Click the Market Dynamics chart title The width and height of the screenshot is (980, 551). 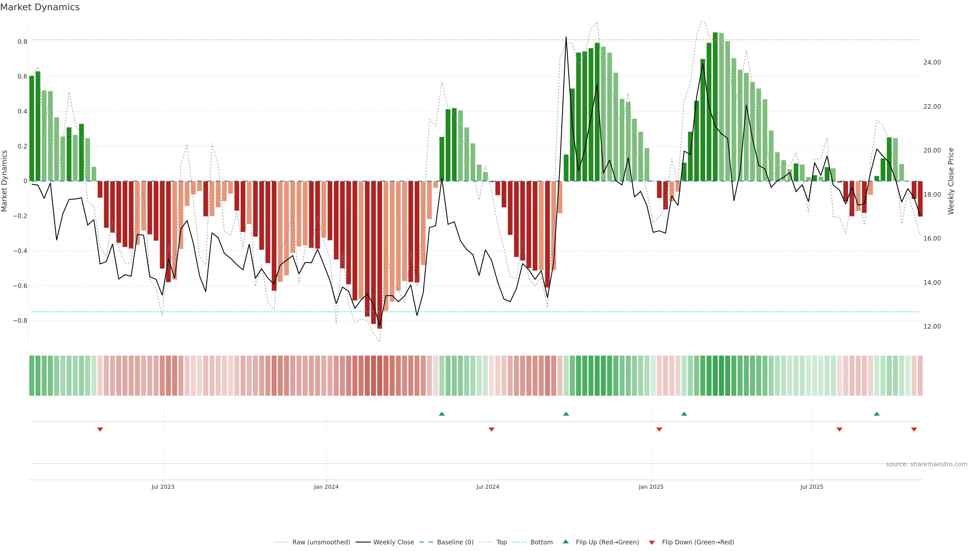pos(40,7)
